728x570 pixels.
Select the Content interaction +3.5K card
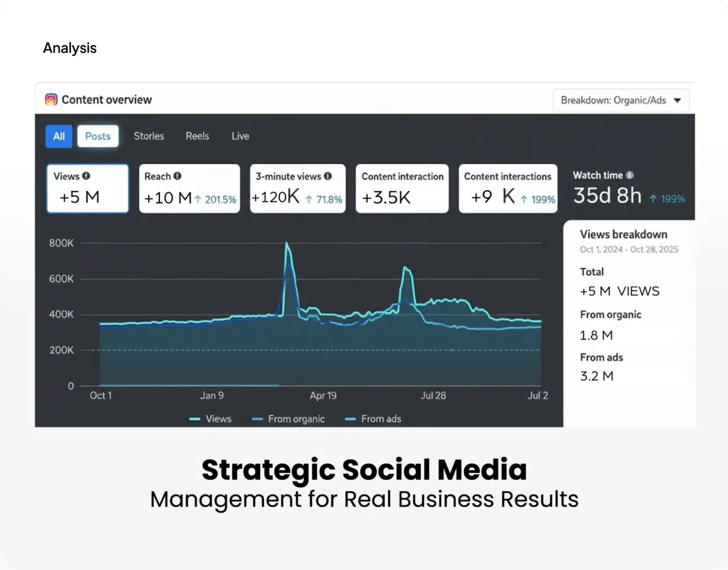(402, 188)
